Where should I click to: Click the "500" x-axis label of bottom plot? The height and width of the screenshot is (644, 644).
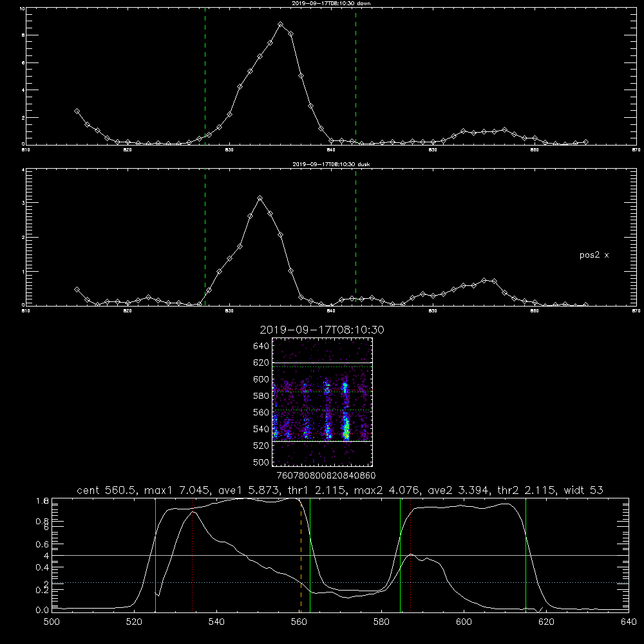click(52, 622)
